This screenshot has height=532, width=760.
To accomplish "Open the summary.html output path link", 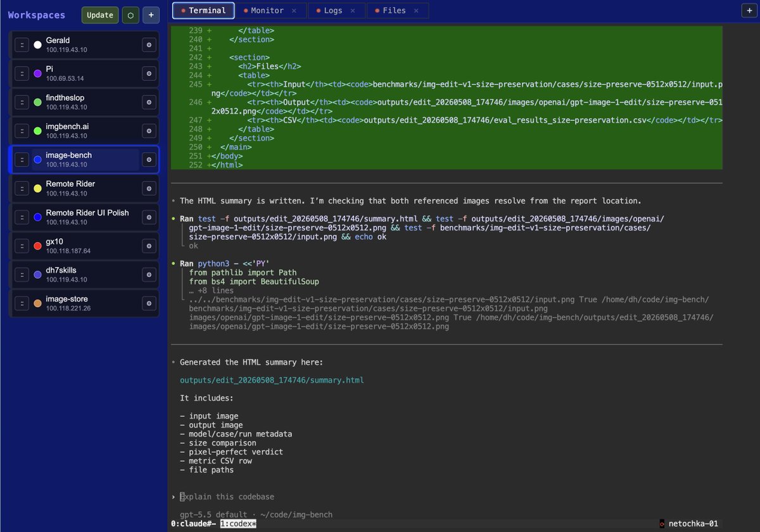I will 272,380.
